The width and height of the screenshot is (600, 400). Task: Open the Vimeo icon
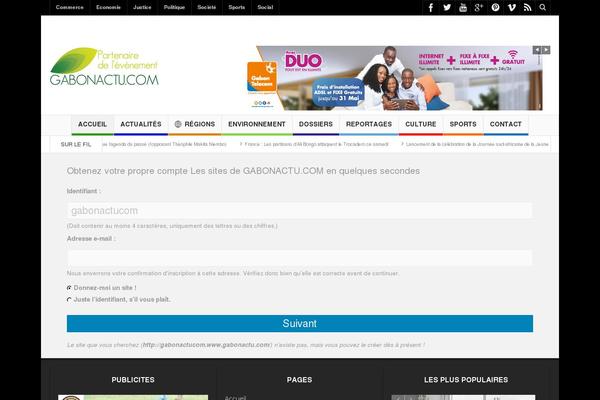512,7
